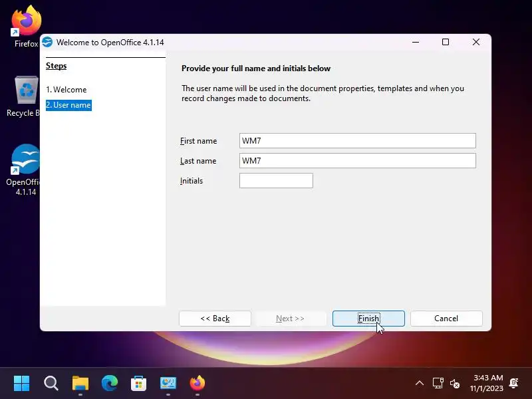Click the OpenOffice logo in the title bar
This screenshot has width=532, height=399.
(x=47, y=42)
